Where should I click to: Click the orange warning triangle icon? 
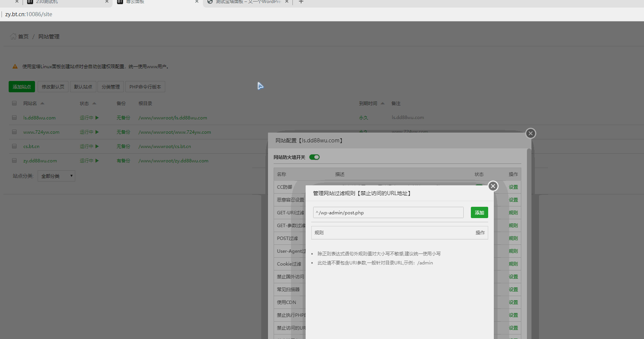(15, 67)
